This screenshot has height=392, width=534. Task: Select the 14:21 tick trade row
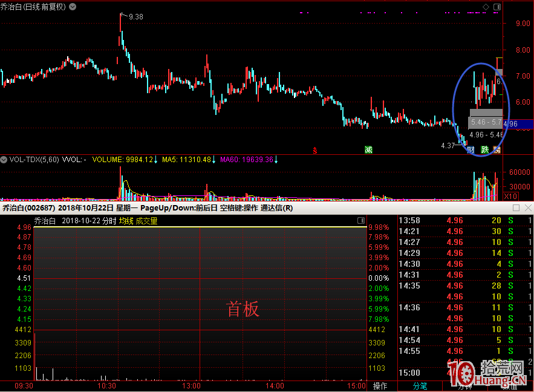coord(465,231)
